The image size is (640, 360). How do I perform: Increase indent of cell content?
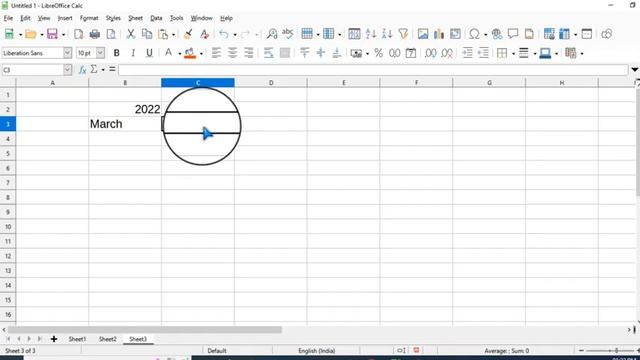(x=467, y=53)
